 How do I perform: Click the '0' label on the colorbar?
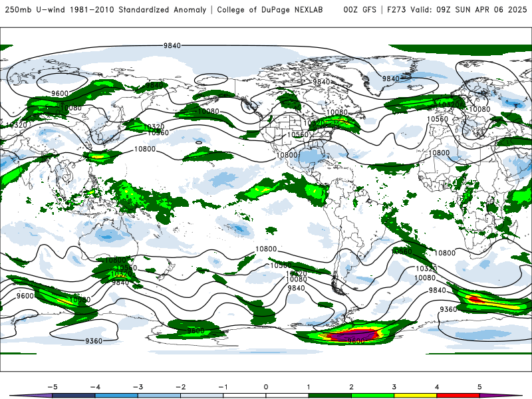tap(265, 387)
